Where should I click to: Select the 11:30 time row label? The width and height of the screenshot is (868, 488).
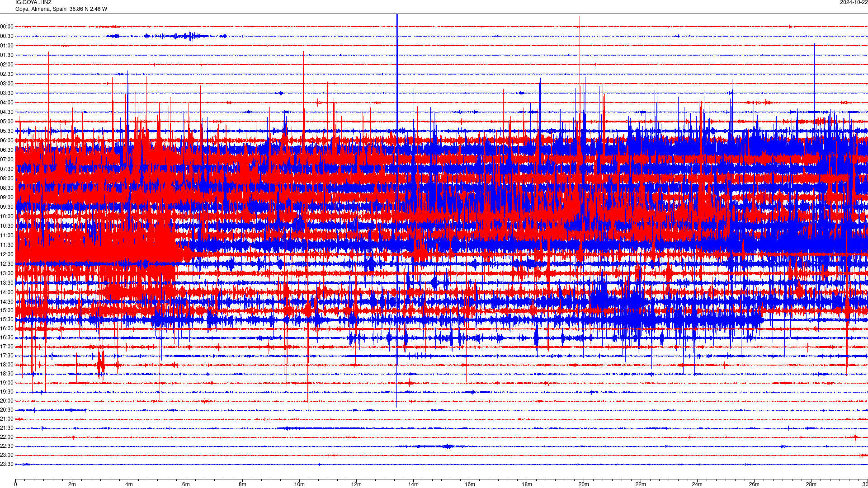pos(7,245)
